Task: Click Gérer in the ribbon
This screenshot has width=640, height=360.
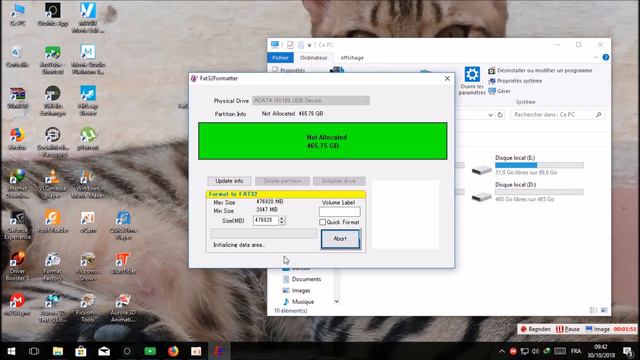Action: [x=500, y=91]
